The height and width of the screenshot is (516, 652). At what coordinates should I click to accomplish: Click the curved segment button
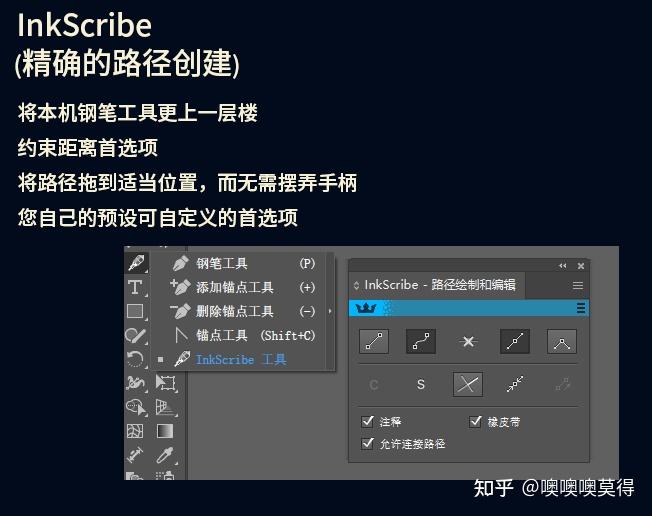click(x=421, y=341)
